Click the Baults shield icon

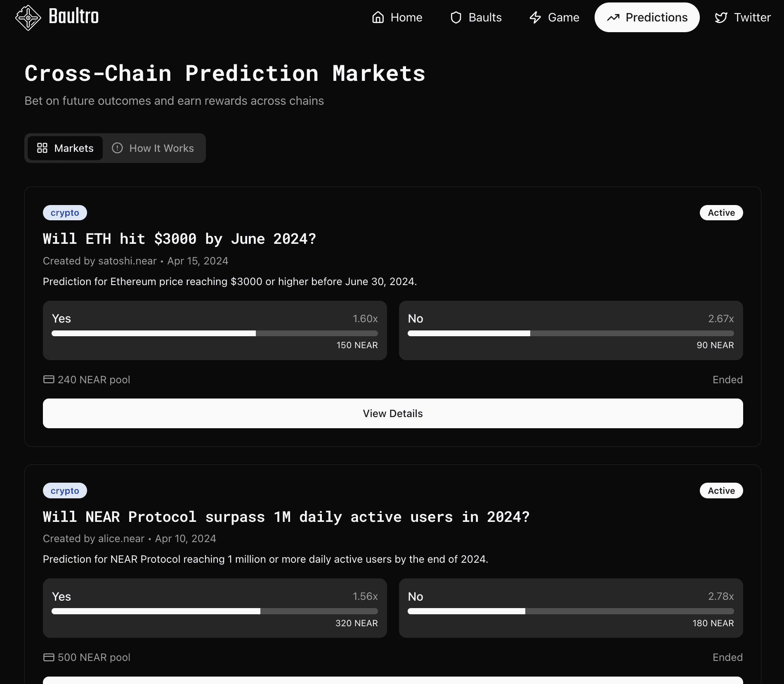pyautogui.click(x=456, y=17)
